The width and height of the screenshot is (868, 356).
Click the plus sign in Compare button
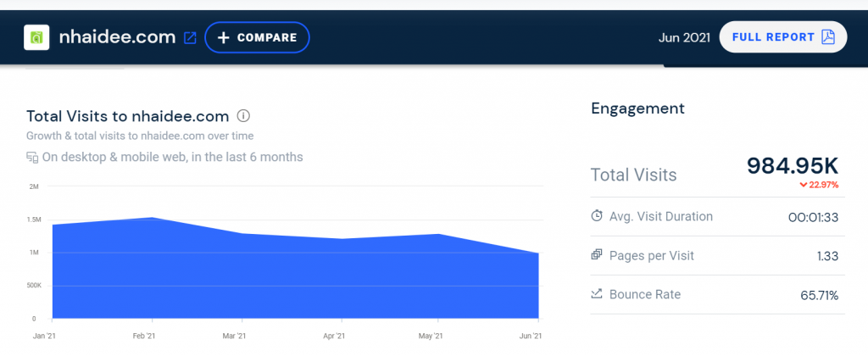(223, 37)
